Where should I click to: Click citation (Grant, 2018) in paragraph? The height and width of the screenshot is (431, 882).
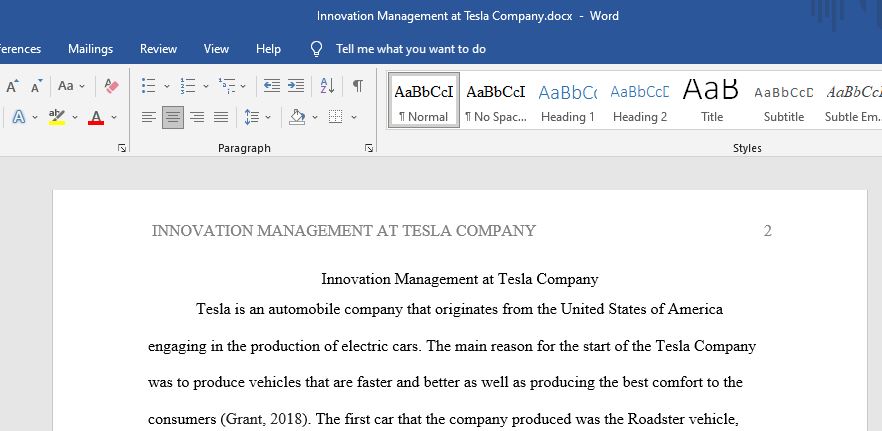(267, 420)
